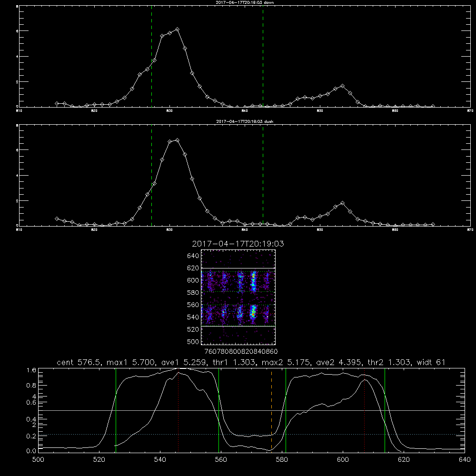Click the green vertical line near 581 in bottom plot
The image size is (476, 476).
click(x=286, y=410)
